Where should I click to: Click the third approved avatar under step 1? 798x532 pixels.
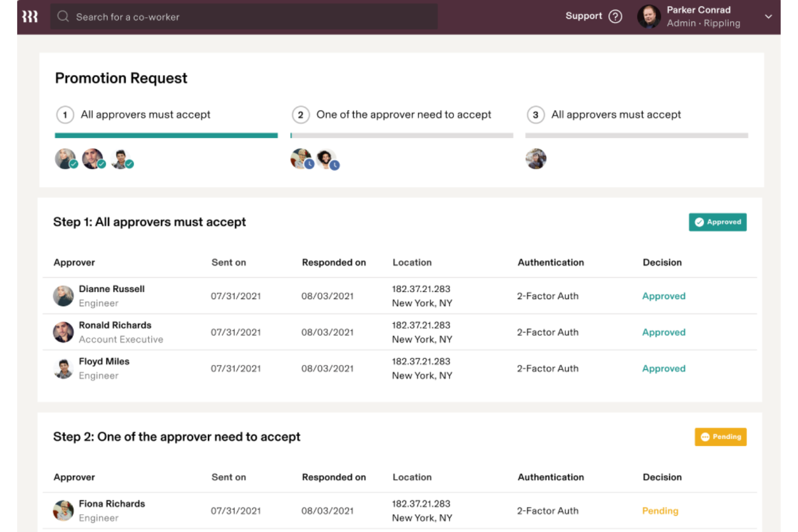[x=122, y=159]
